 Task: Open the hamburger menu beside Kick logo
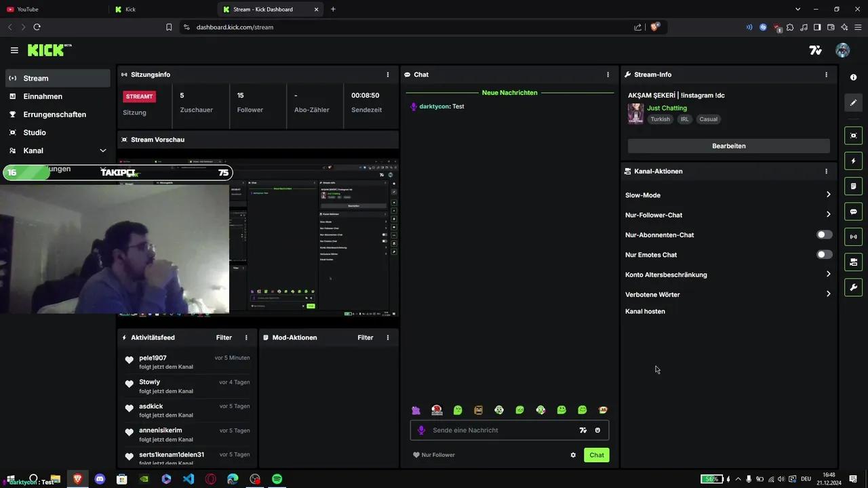tap(14, 50)
